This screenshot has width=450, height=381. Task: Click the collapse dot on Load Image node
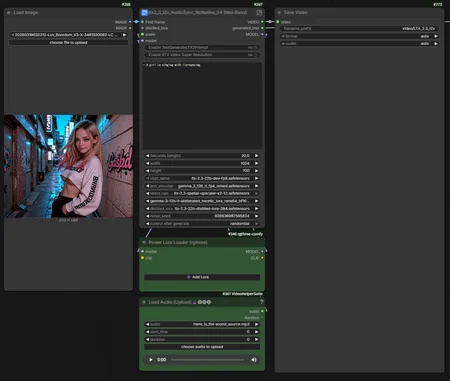tap(9, 13)
